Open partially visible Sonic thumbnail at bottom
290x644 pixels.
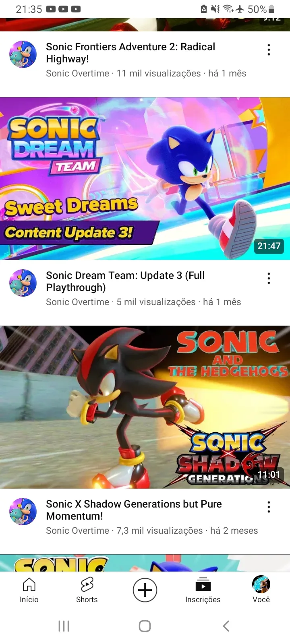[x=145, y=563]
